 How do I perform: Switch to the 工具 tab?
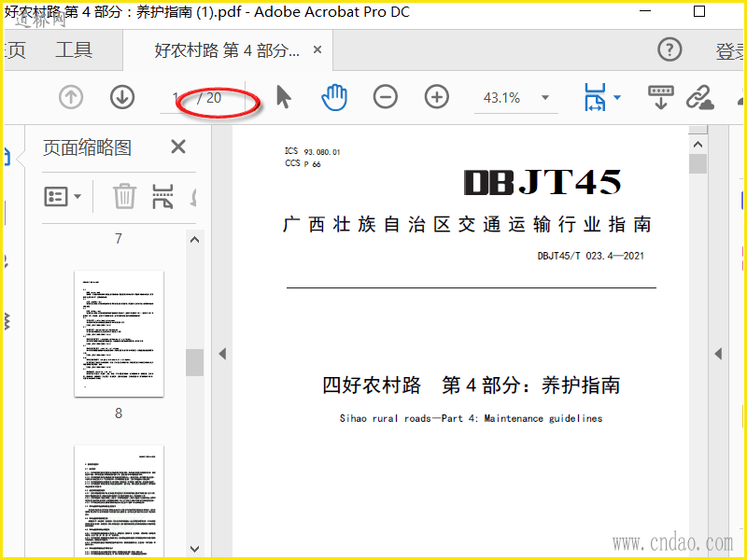[74, 50]
